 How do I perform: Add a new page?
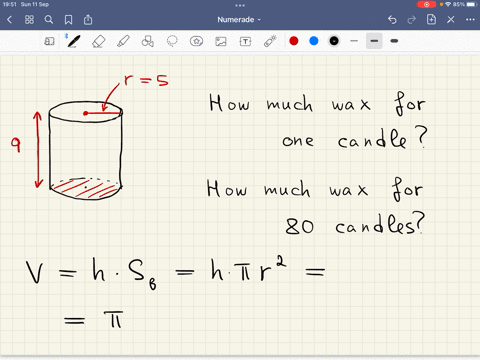coord(431,20)
